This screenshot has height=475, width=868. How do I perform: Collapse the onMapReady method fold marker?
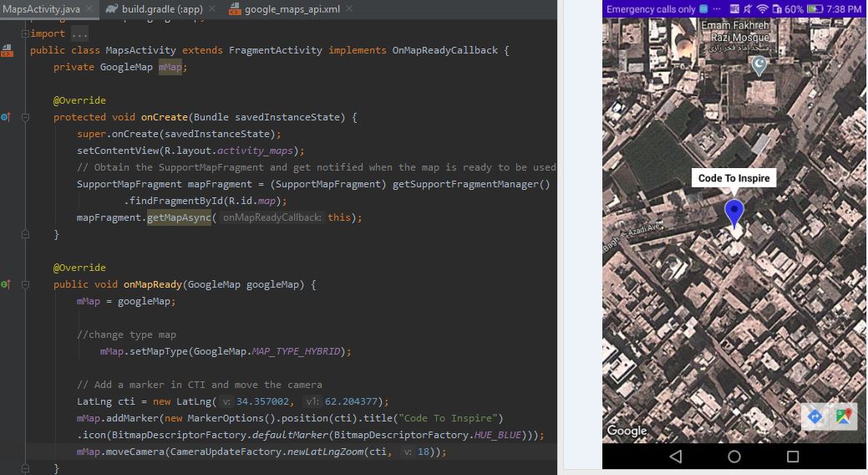click(x=25, y=285)
